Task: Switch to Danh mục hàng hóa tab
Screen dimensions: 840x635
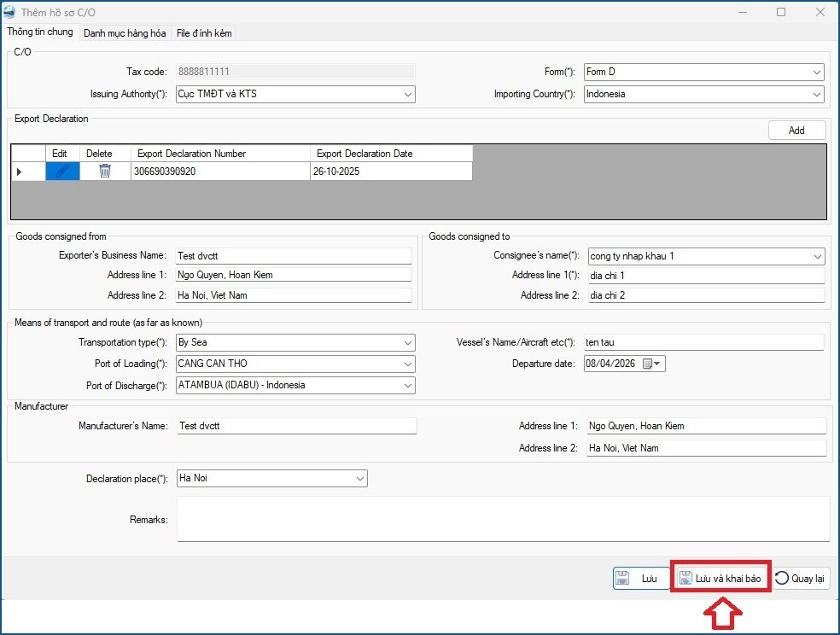Action: (x=125, y=33)
